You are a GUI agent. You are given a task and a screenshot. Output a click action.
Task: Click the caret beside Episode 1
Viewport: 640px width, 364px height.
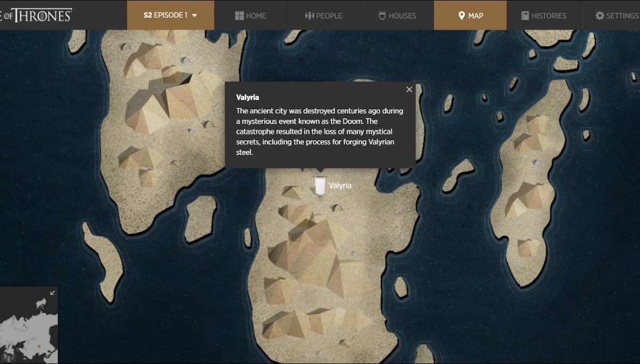194,15
